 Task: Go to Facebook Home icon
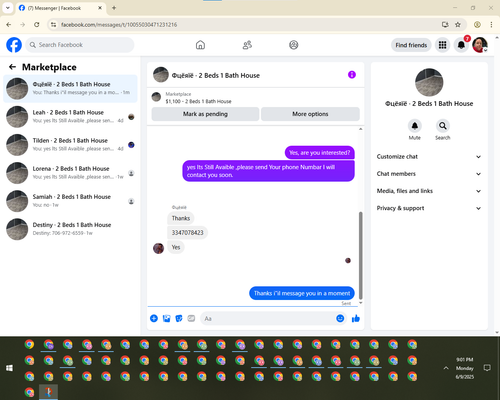200,45
